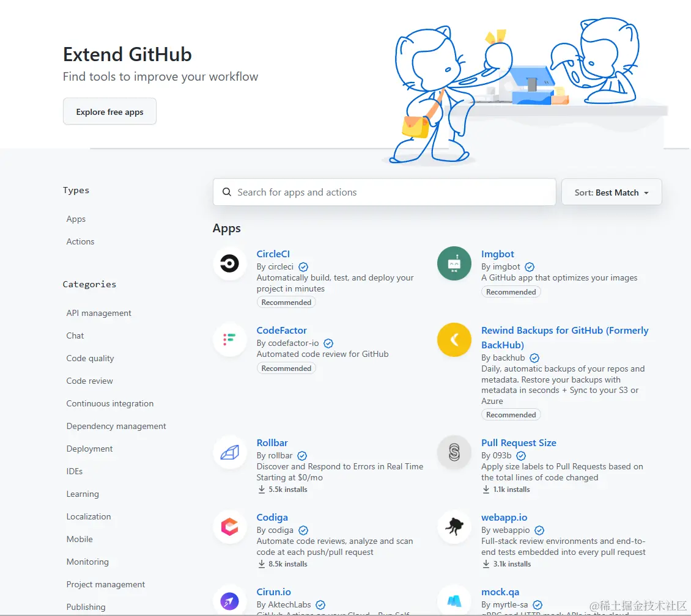Click verified badge next to myrtle-sa
The height and width of the screenshot is (616, 691).
tap(538, 604)
